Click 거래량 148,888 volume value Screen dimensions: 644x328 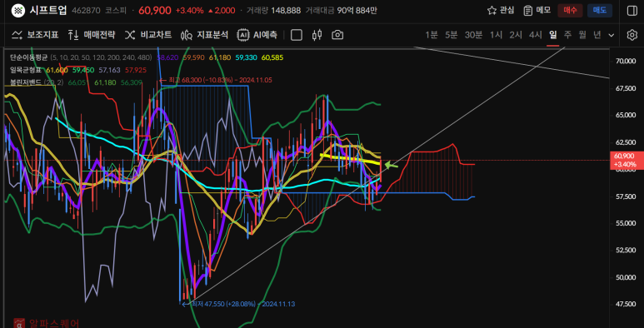coord(287,11)
